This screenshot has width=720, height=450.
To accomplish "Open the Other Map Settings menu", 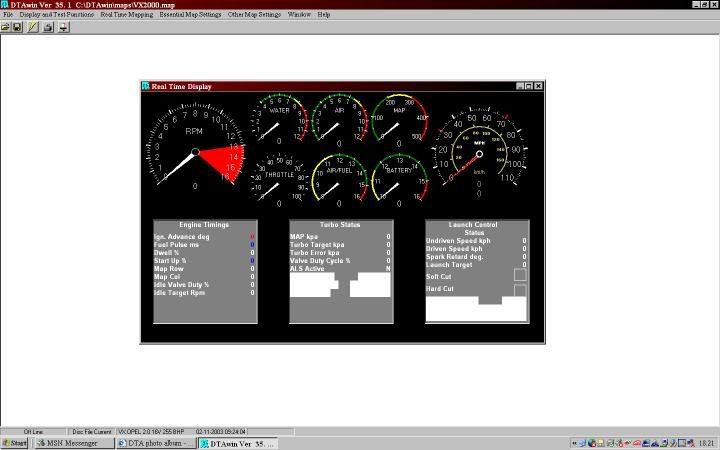I will pos(254,15).
